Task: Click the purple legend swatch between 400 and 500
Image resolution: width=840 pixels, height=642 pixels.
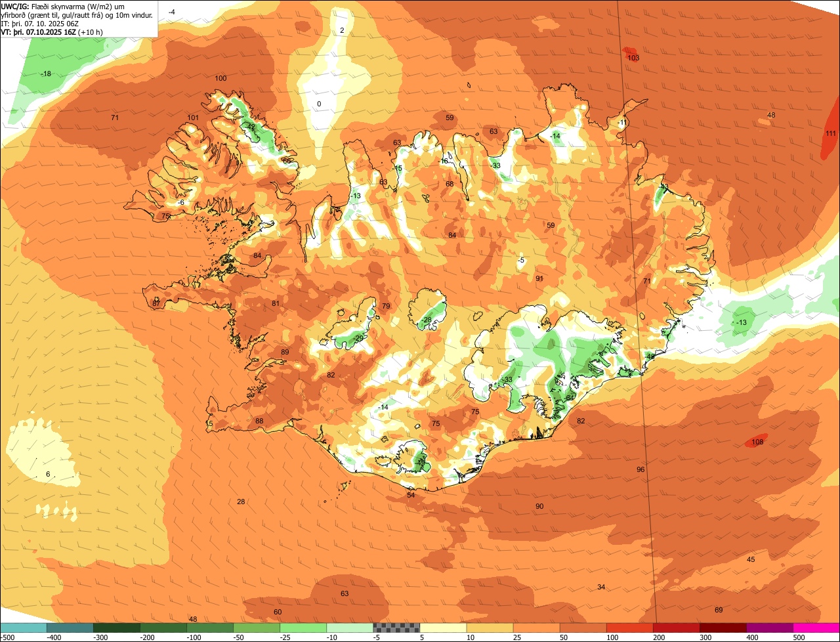Action: tap(770, 628)
